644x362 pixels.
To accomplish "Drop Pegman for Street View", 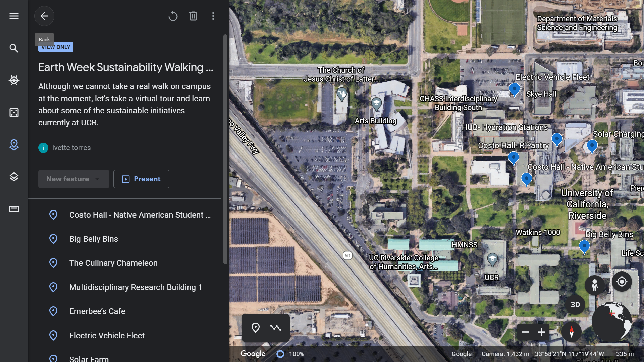I will 594,285.
